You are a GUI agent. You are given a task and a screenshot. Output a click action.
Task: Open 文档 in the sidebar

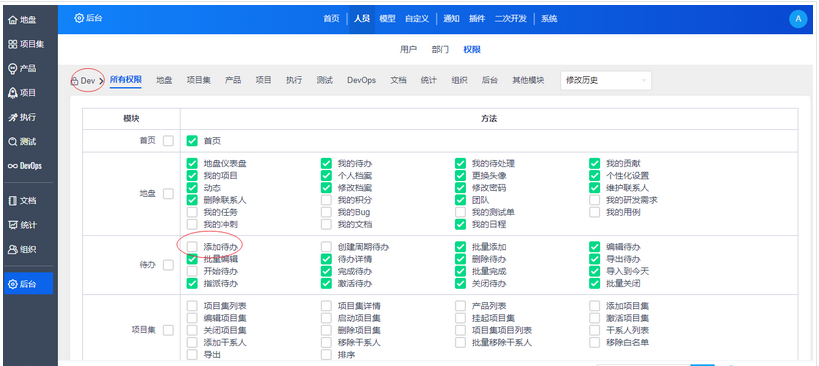[22, 201]
